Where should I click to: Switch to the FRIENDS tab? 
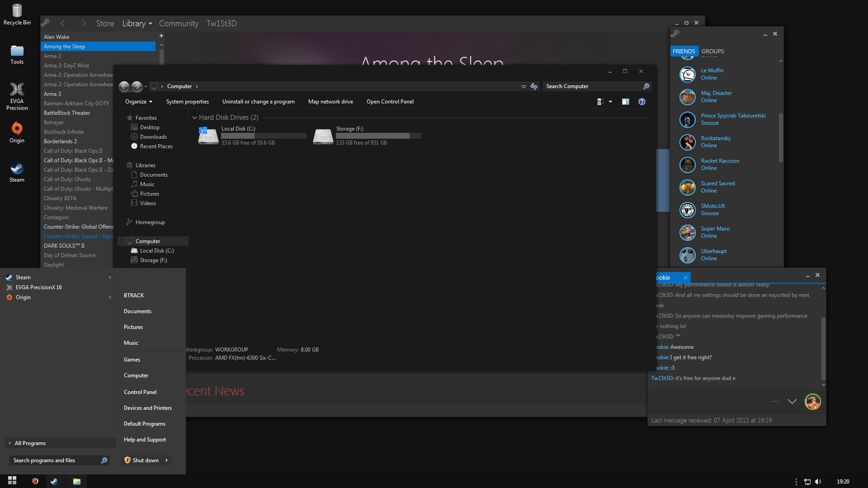click(684, 52)
